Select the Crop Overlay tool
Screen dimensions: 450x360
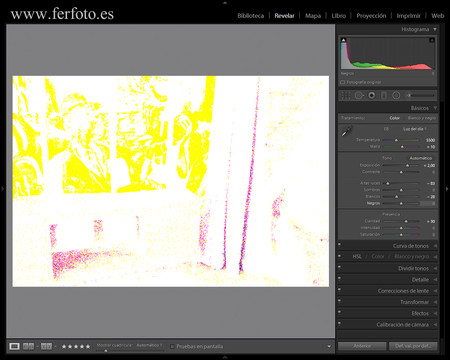coord(345,96)
